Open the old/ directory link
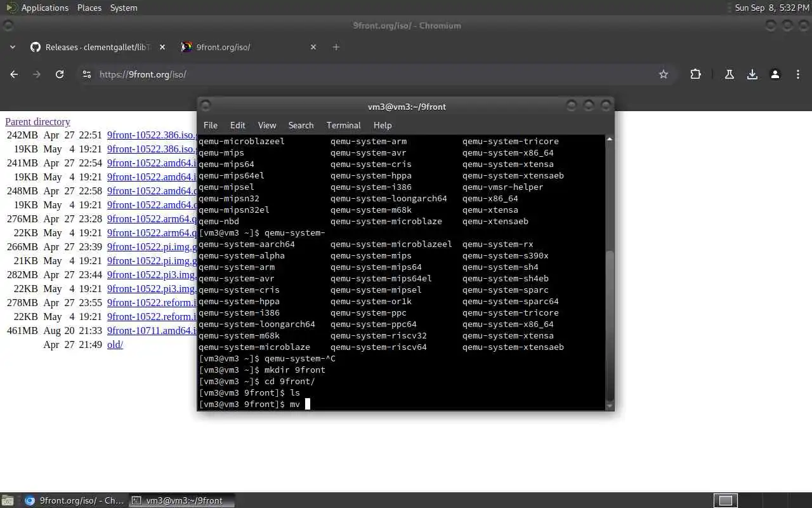This screenshot has width=812, height=508. tap(115, 344)
